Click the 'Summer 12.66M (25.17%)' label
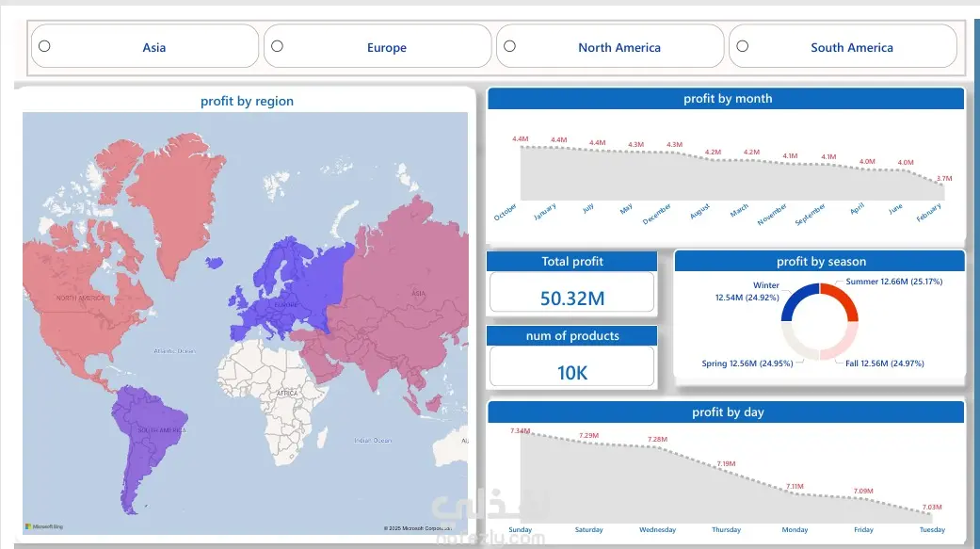Screen dimensions: 980x549 tap(893, 282)
